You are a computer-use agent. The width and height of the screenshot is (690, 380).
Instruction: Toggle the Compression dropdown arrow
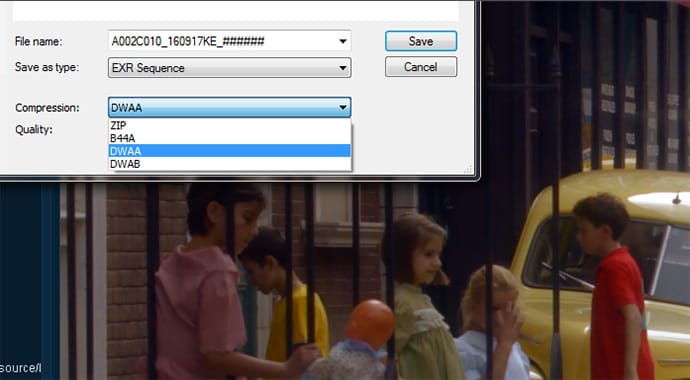tap(343, 108)
